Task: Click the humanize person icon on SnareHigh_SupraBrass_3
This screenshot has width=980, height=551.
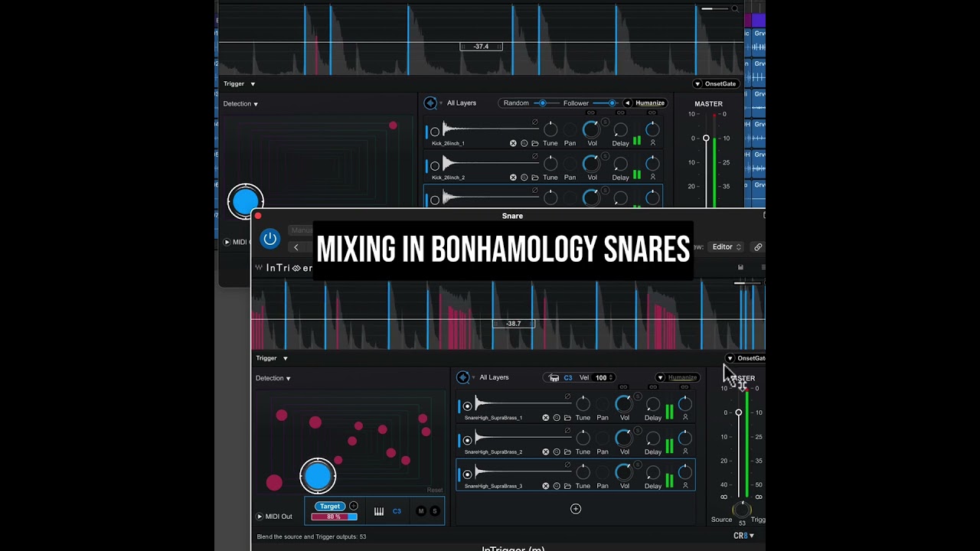Action: tap(685, 486)
